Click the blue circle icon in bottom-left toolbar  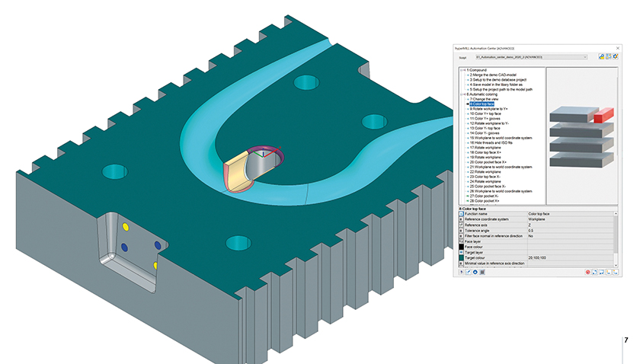475,271
